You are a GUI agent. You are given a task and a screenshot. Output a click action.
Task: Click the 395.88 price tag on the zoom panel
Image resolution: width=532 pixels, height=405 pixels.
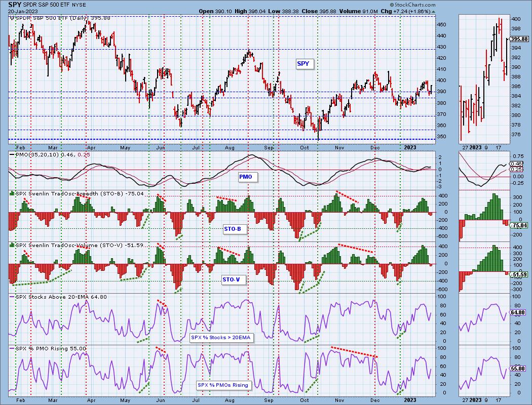[x=519, y=39]
